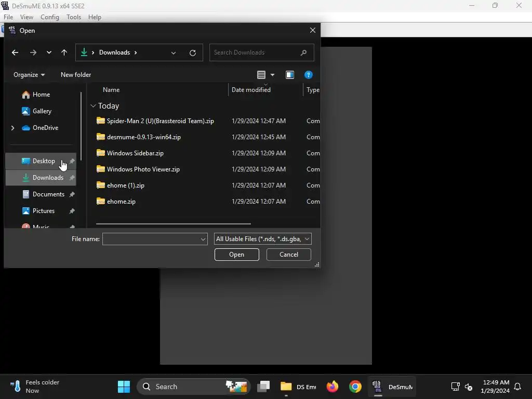Click the Open button
Screen dimensions: 532x399
pyautogui.click(x=237, y=255)
